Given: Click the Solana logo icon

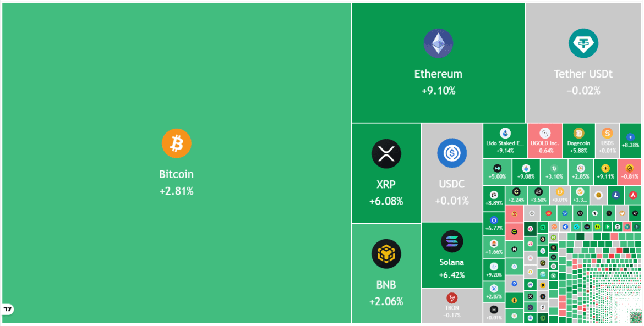Looking at the screenshot, I should point(452,241).
